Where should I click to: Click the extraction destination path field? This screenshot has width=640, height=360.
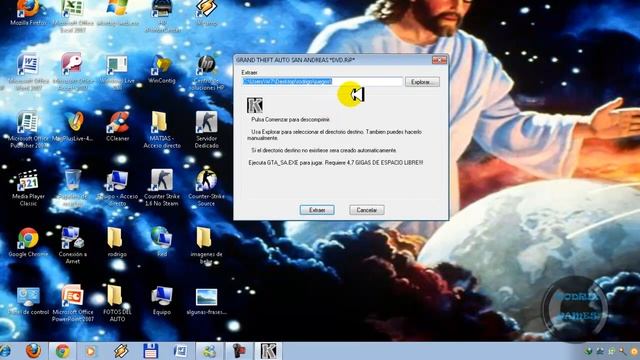[322, 81]
